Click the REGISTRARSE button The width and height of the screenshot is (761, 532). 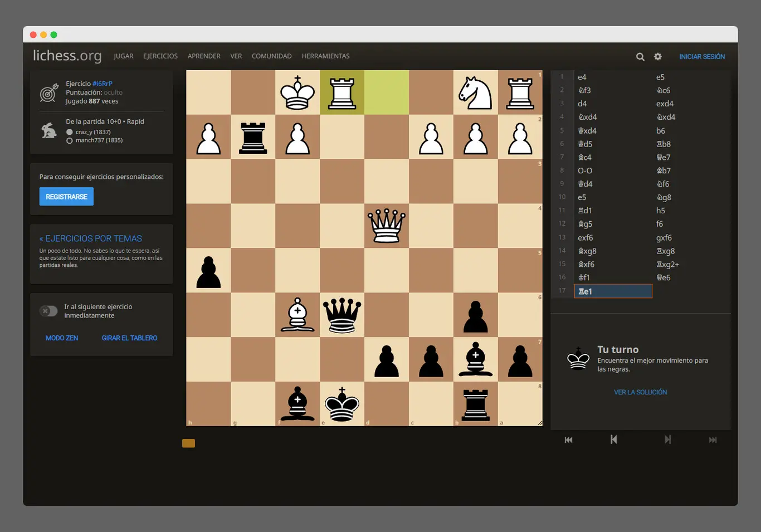pyautogui.click(x=66, y=197)
